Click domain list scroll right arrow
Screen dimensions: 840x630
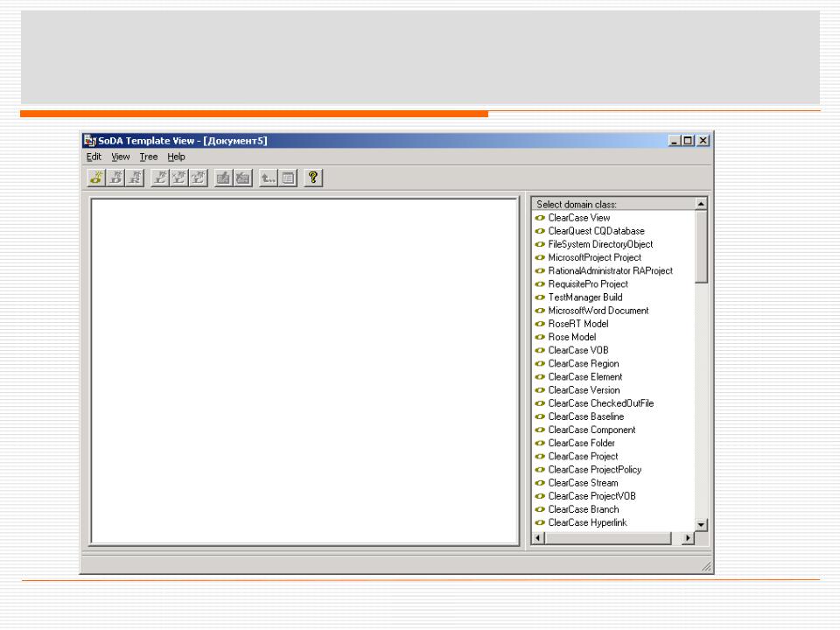coord(688,538)
